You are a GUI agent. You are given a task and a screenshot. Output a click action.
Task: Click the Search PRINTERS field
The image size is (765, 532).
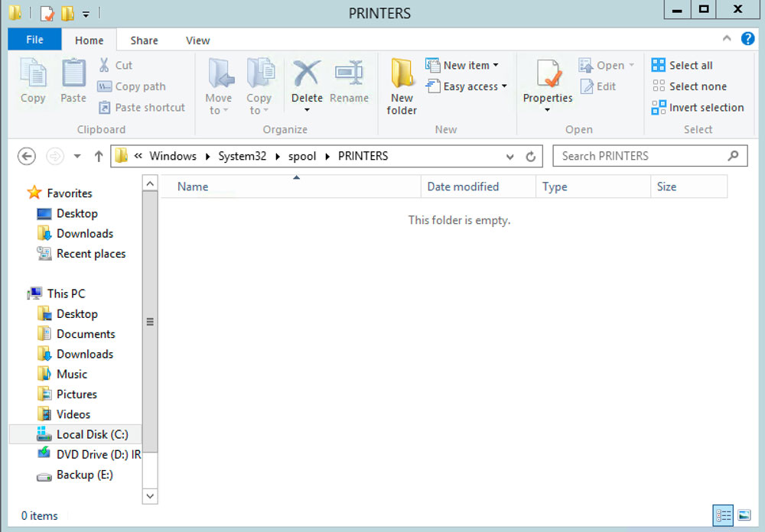(641, 156)
